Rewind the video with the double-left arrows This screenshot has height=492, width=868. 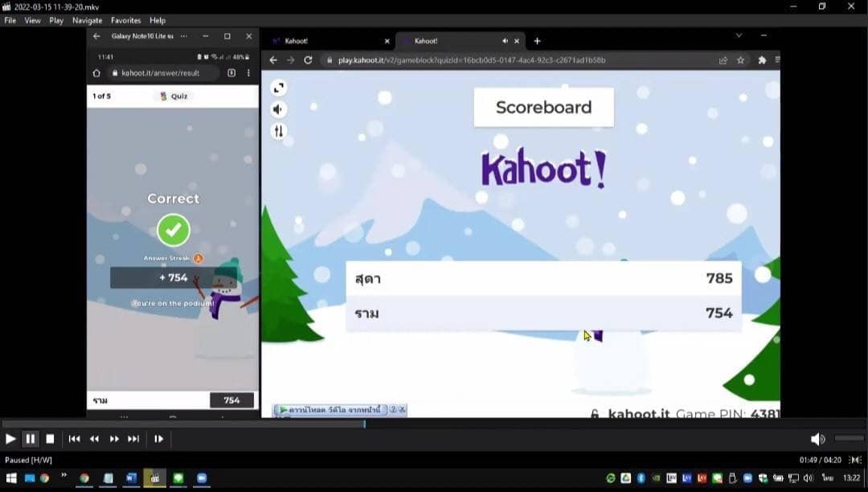point(94,439)
